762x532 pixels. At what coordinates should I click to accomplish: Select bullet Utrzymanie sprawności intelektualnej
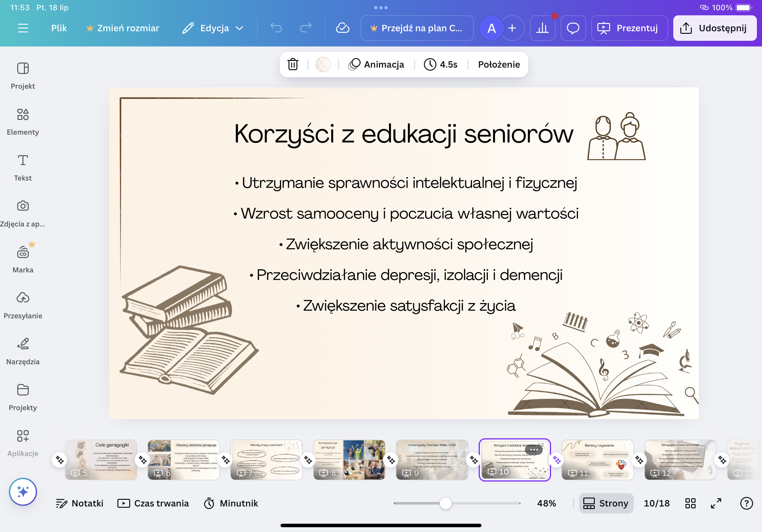(406, 183)
